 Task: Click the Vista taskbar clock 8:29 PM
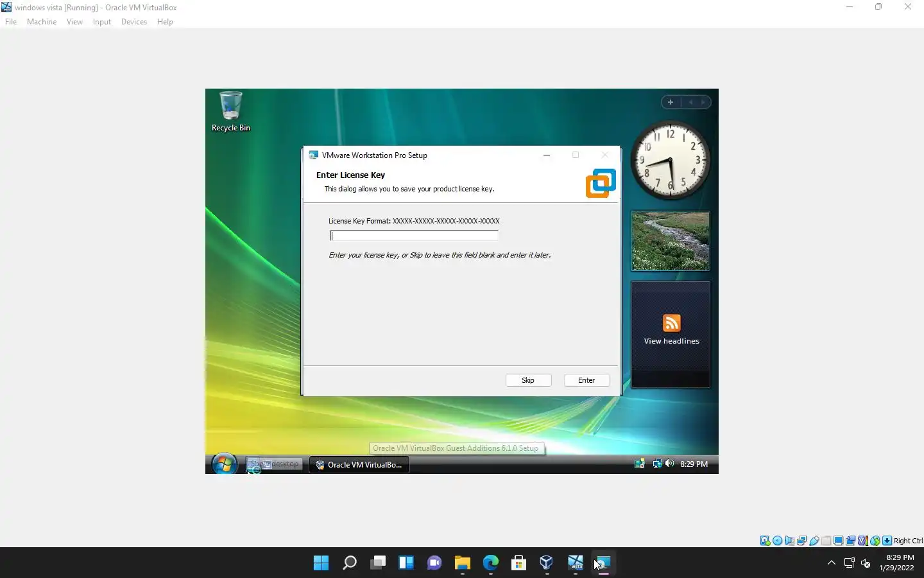click(x=694, y=464)
